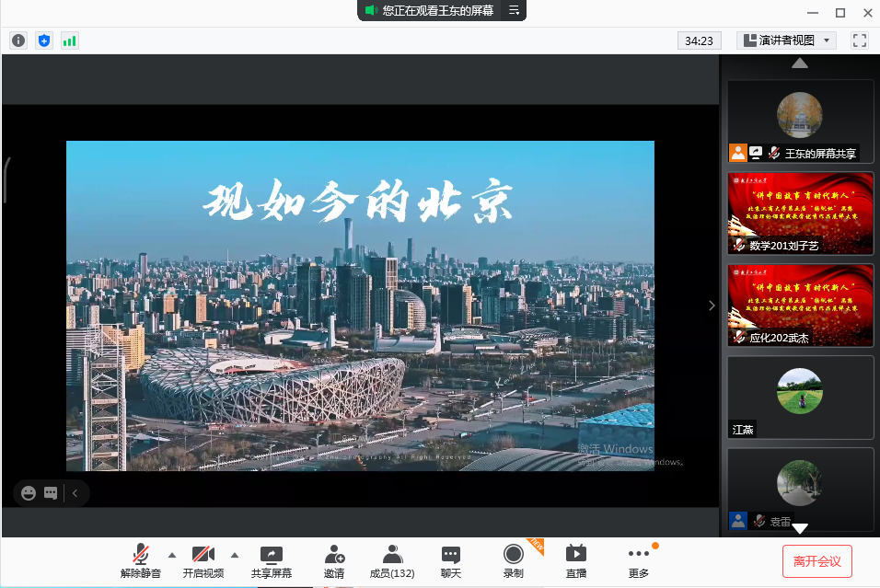Click the blue security shield icon
The height and width of the screenshot is (588, 880).
click(44, 40)
